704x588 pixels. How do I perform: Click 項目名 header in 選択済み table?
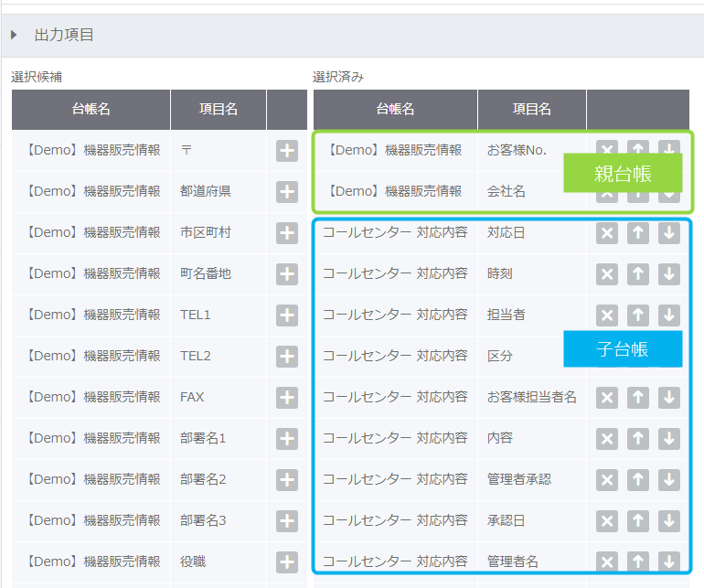531,109
